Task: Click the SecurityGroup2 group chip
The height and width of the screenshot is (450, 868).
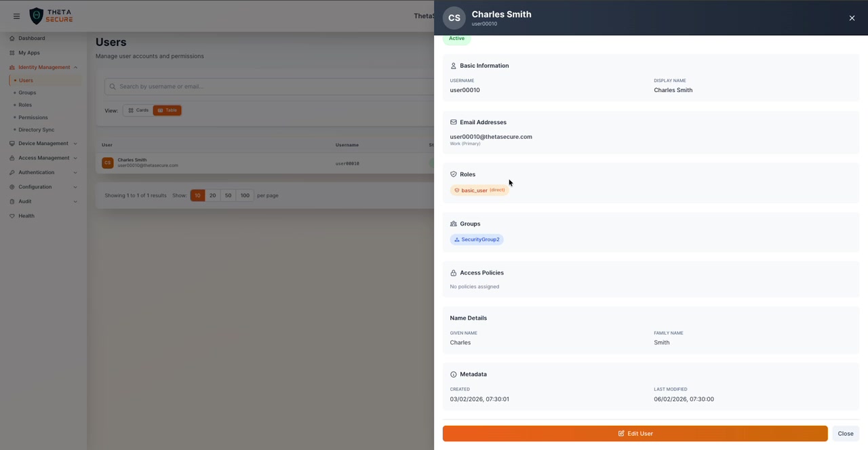Action: click(x=477, y=239)
